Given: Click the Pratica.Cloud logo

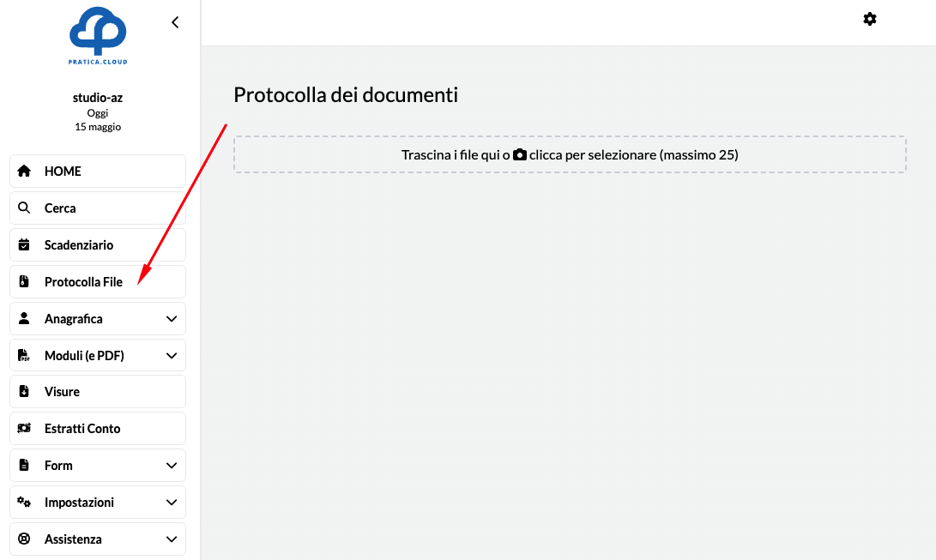Looking at the screenshot, I should coord(98,34).
